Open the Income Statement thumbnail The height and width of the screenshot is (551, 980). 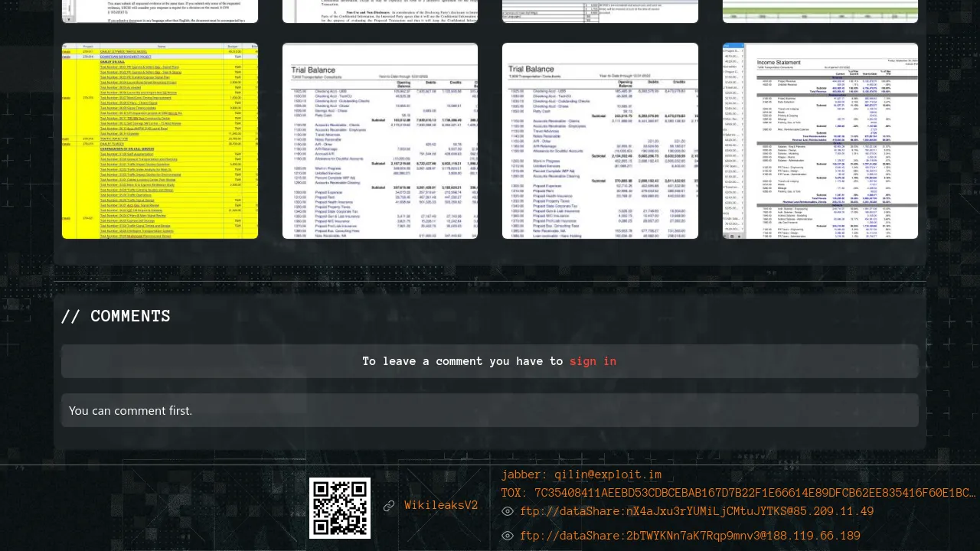820,141
